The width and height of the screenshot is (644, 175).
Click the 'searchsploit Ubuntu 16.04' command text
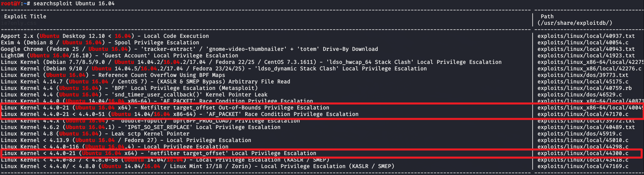tap(74, 4)
